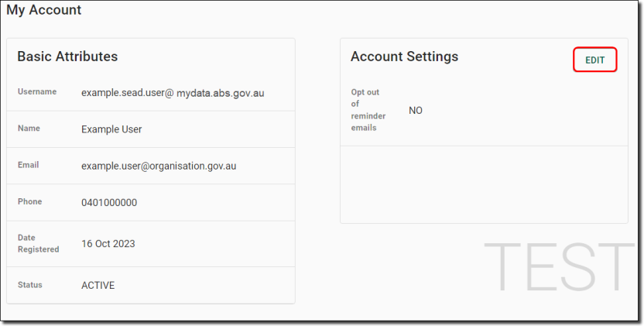
Task: Click the Phone field label
Action: 29,201
